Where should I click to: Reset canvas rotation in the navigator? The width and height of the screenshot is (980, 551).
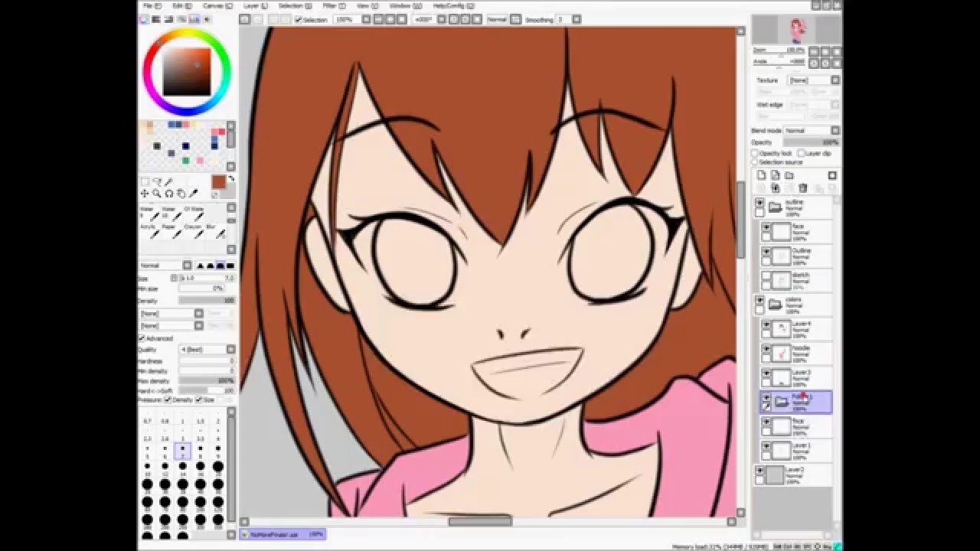click(x=837, y=64)
